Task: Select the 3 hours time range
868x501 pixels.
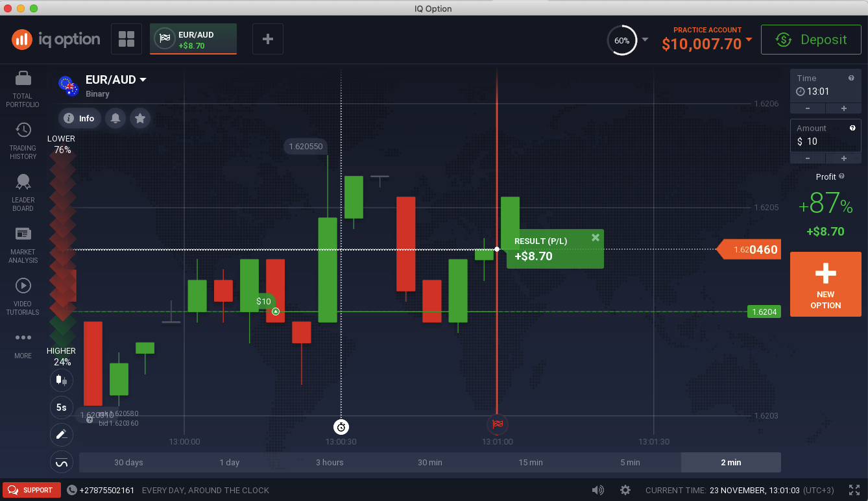Action: pos(330,462)
